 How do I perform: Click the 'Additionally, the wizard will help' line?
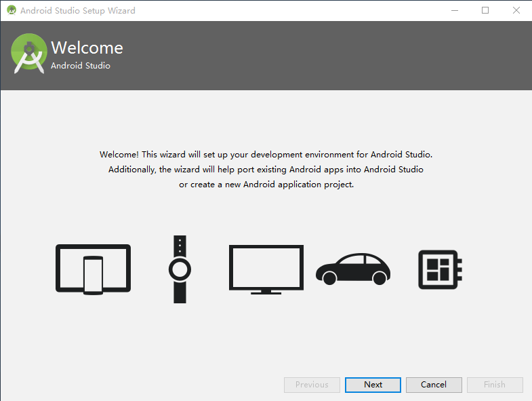pos(266,170)
